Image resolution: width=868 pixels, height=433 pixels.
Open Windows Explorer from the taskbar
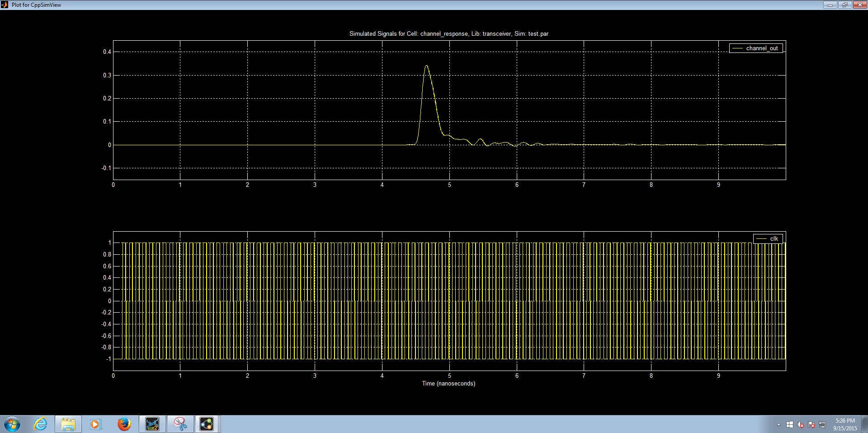pyautogui.click(x=68, y=424)
